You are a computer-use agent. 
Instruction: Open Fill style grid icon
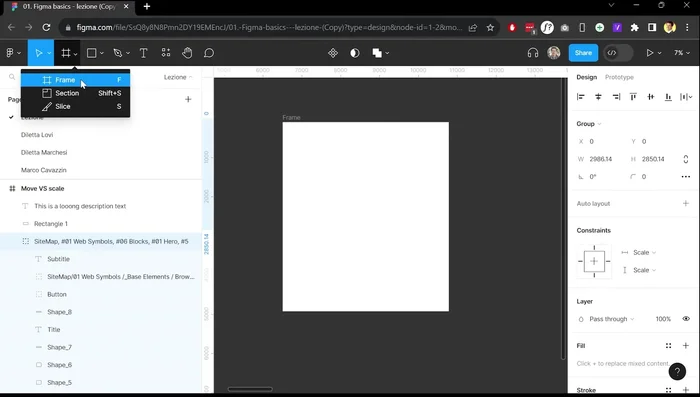point(668,346)
